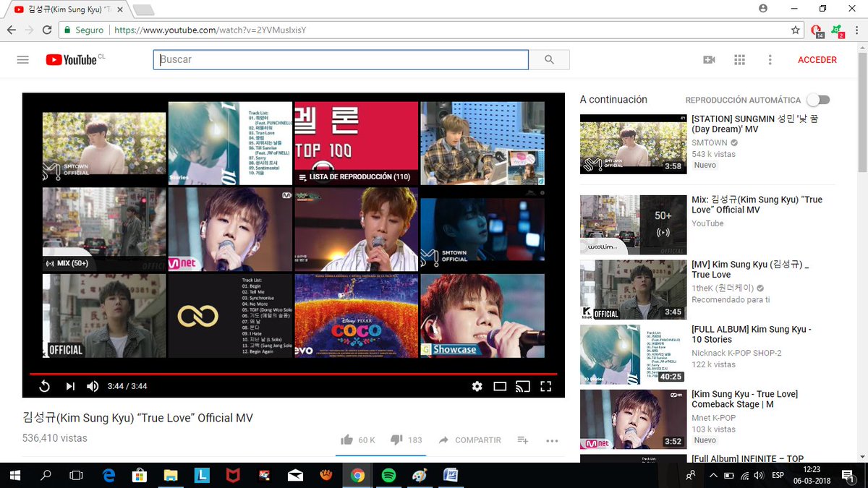Image resolution: width=868 pixels, height=488 pixels.
Task: Open the Chrome profile avatar button
Action: tap(763, 8)
